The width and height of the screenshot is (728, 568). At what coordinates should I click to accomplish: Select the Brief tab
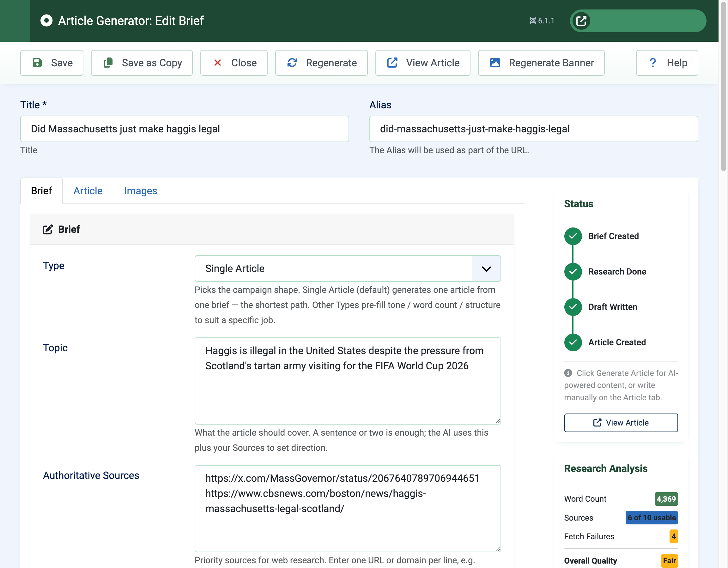click(x=41, y=191)
